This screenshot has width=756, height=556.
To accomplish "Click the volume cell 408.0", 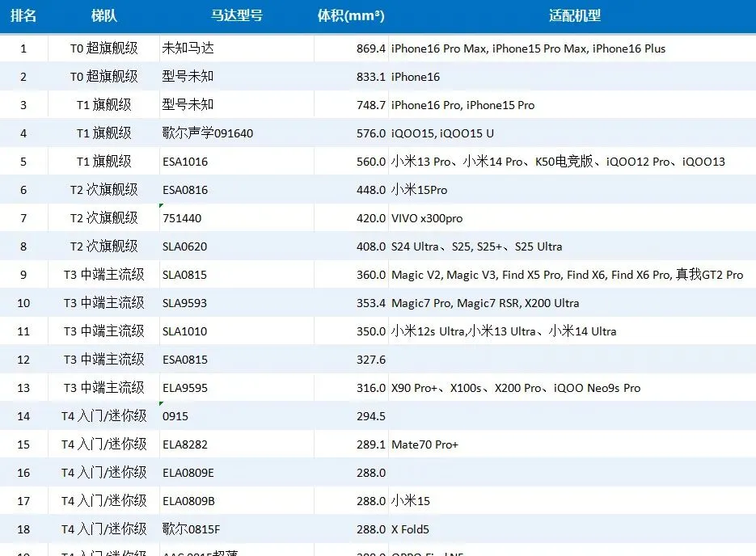I will point(371,246).
